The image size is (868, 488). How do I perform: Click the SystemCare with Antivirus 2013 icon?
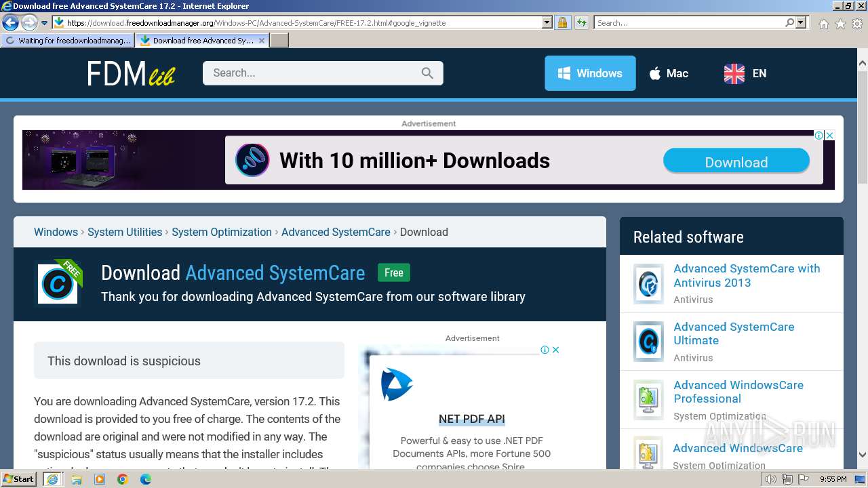pos(648,283)
